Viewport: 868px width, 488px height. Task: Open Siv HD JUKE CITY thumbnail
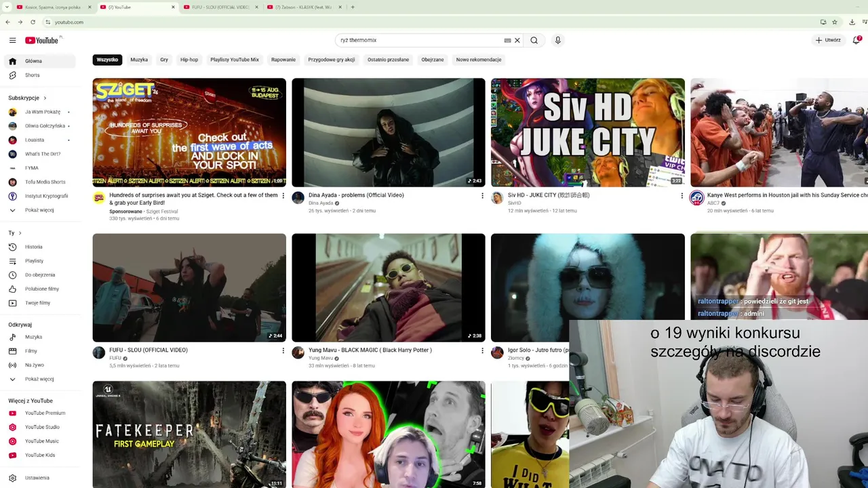pyautogui.click(x=588, y=132)
